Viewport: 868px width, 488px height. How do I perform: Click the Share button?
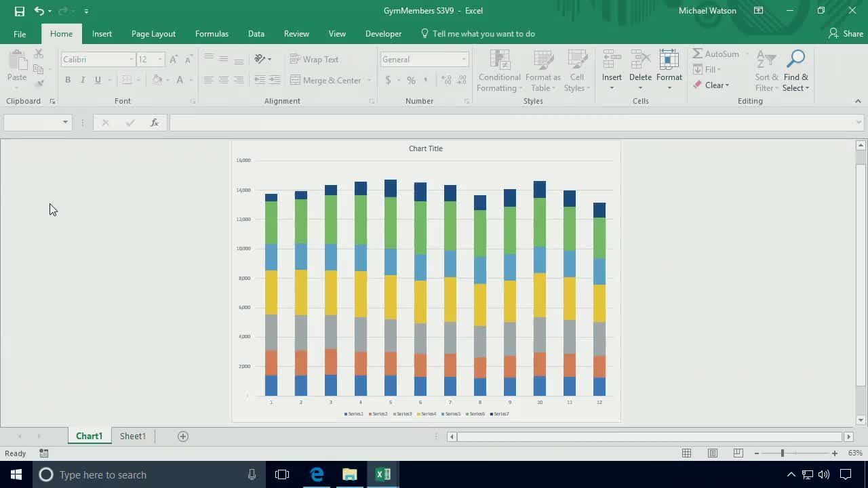pos(846,33)
